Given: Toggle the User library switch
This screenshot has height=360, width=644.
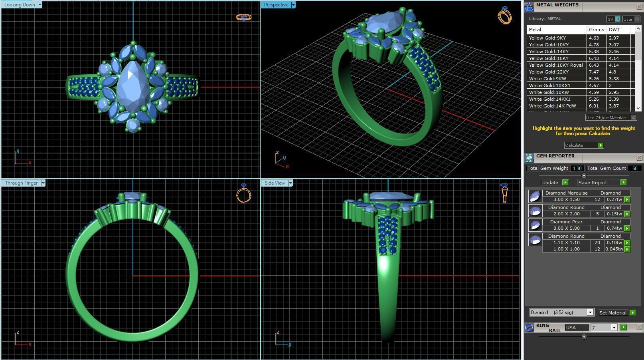Looking at the screenshot, I should (x=631, y=19).
